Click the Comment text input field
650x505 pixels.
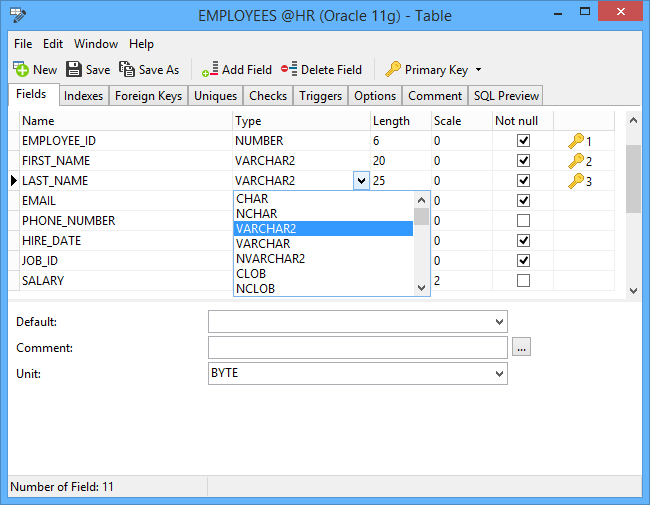pyautogui.click(x=358, y=347)
